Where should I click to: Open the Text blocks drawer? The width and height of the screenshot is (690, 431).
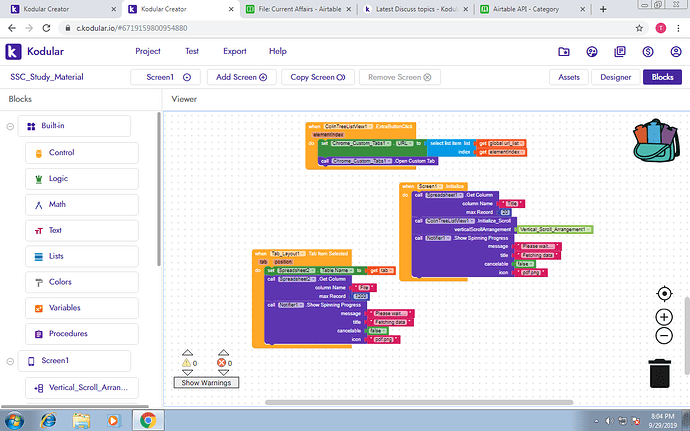pyautogui.click(x=82, y=230)
